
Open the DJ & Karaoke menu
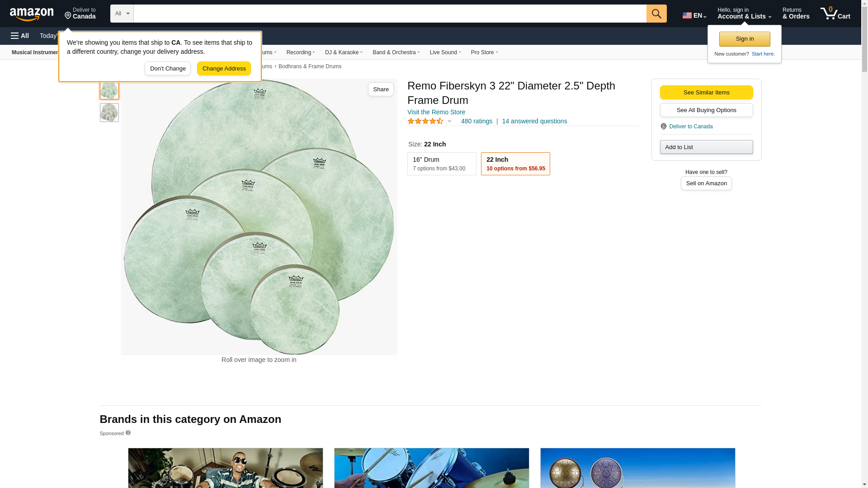pos(344,52)
